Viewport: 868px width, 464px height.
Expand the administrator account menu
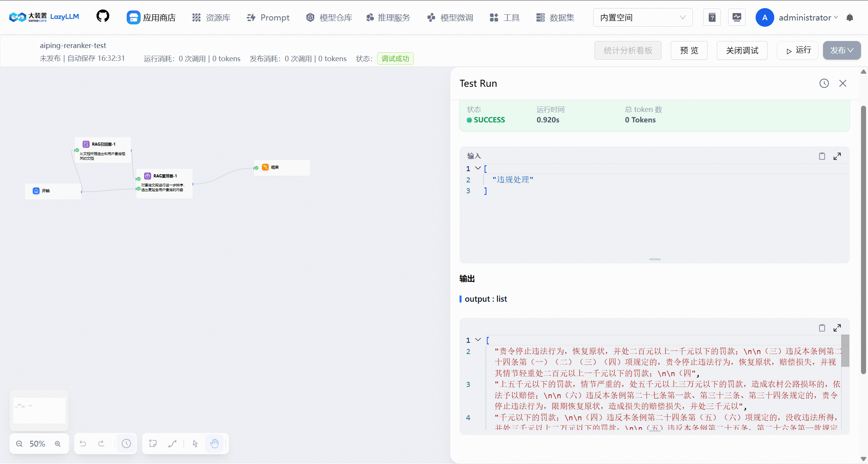[808, 17]
